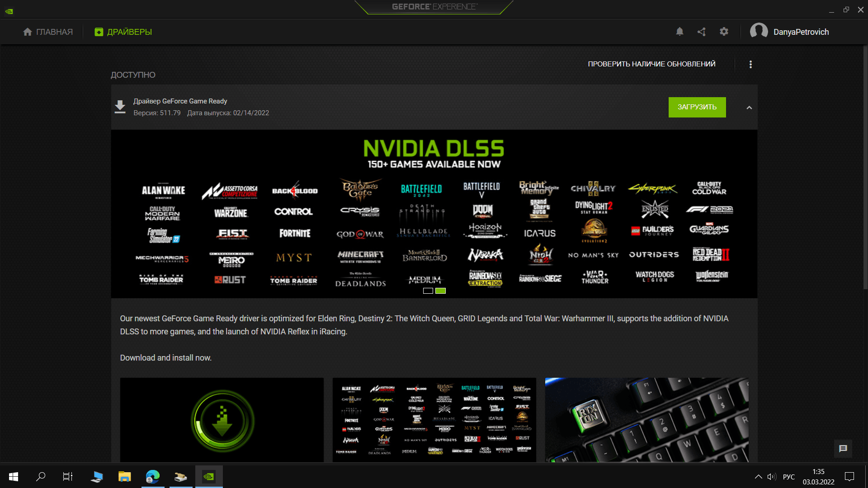The width and height of the screenshot is (868, 488).
Task: Click the Rust logo in banner
Action: tap(230, 280)
